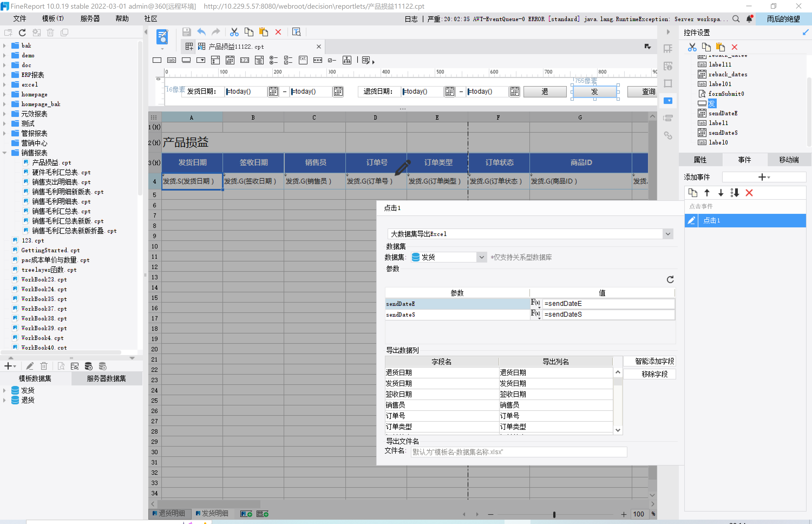This screenshot has width=812, height=524.
Task: Expand the 退货 dataset node
Action: pos(4,400)
